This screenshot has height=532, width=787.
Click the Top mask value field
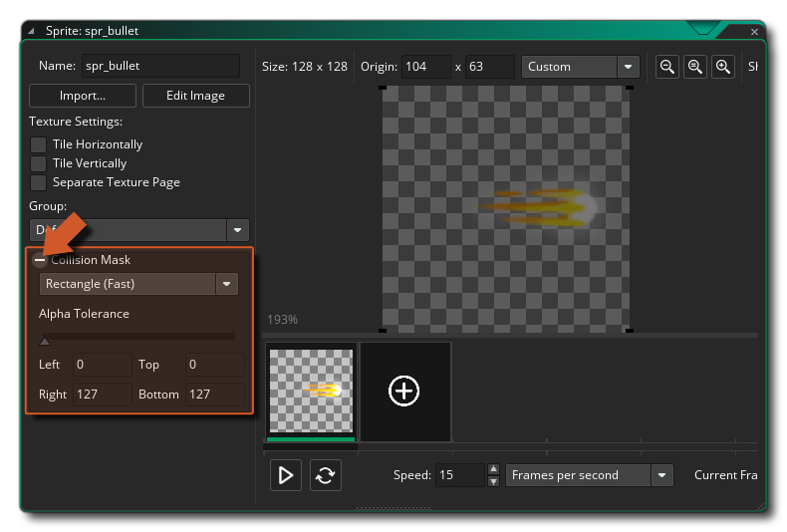pos(215,365)
